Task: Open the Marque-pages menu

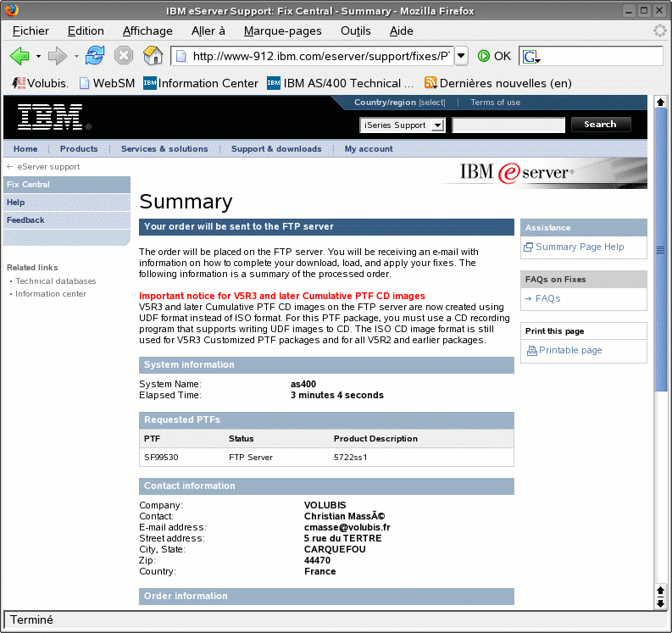Action: pos(282,31)
